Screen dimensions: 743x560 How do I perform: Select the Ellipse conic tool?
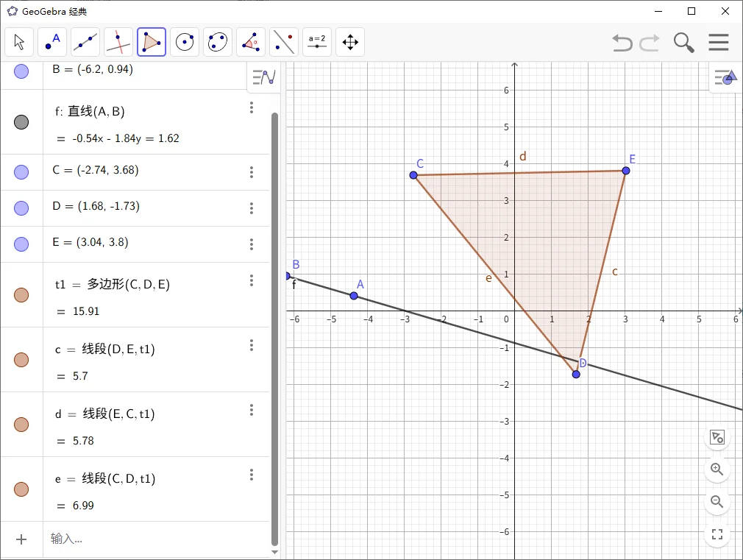tap(218, 42)
